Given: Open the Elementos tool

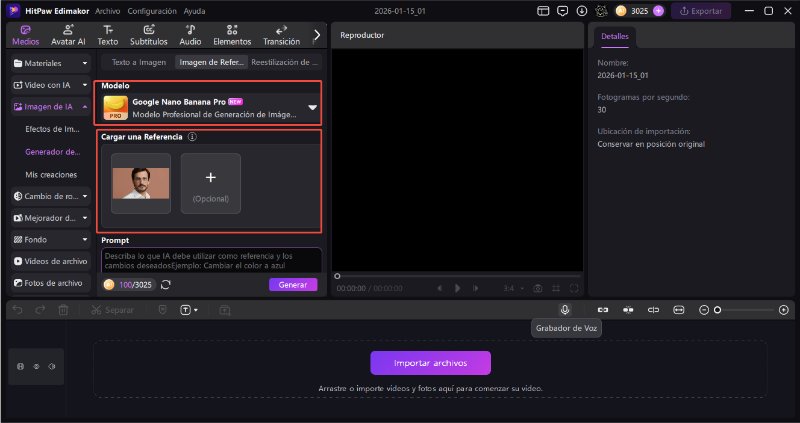Looking at the screenshot, I should pos(232,35).
